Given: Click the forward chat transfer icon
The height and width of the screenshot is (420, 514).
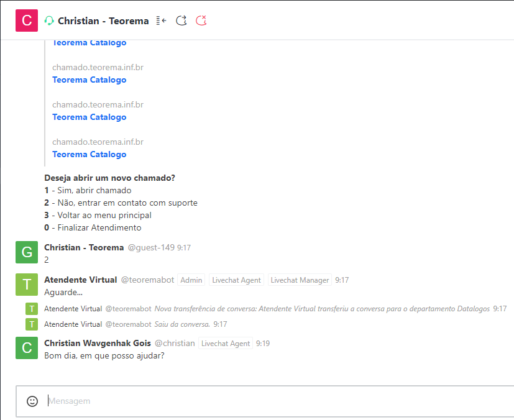Looking at the screenshot, I should point(181,21).
